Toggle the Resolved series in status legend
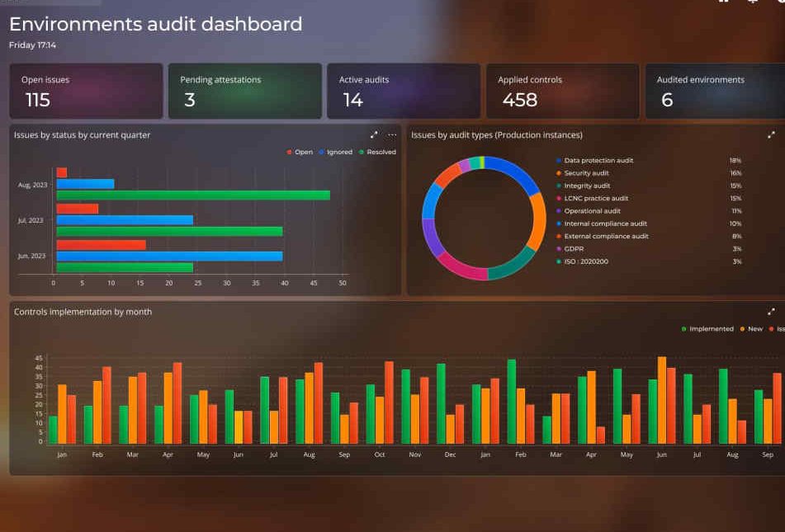Screen dimensions: 785x532 coord(377,152)
